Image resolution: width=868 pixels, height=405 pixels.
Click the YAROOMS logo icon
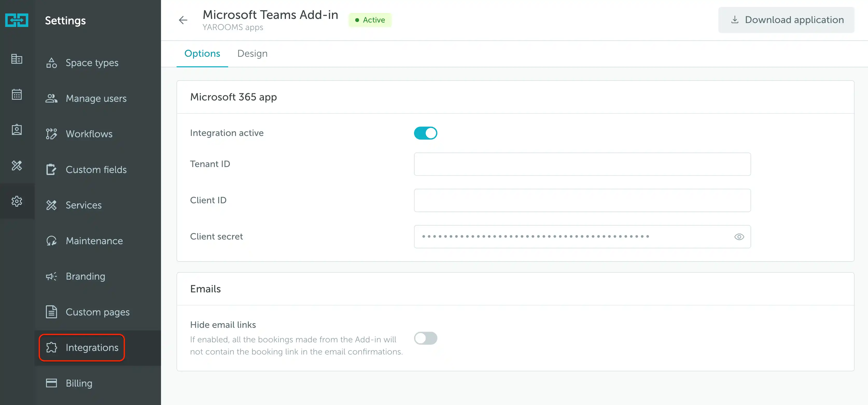(17, 20)
